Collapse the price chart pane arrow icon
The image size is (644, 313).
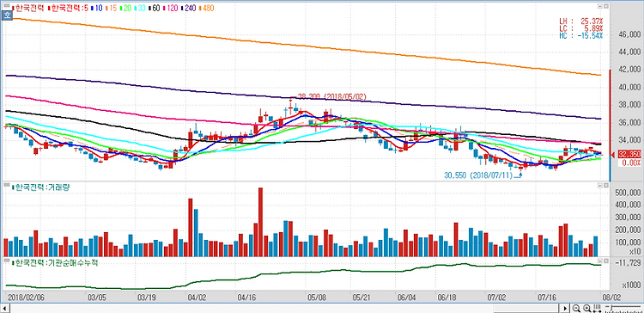point(599,6)
